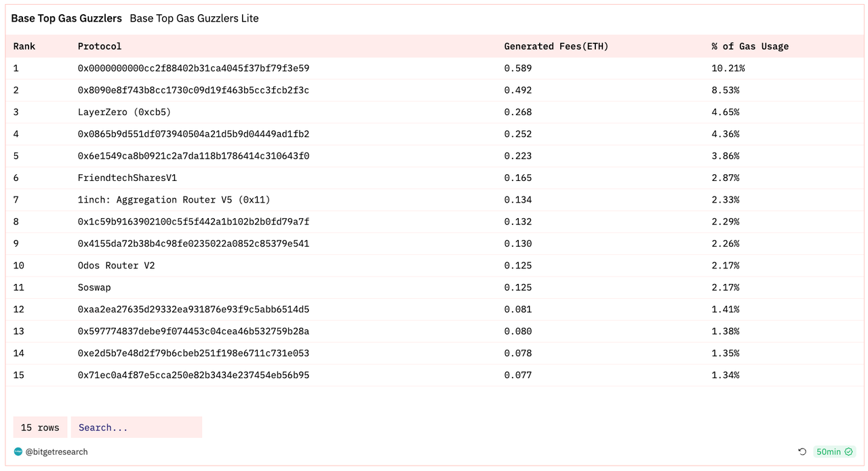The width and height of the screenshot is (868, 471).
Task: Select the Odos Router V2 cell
Action: 116,265
